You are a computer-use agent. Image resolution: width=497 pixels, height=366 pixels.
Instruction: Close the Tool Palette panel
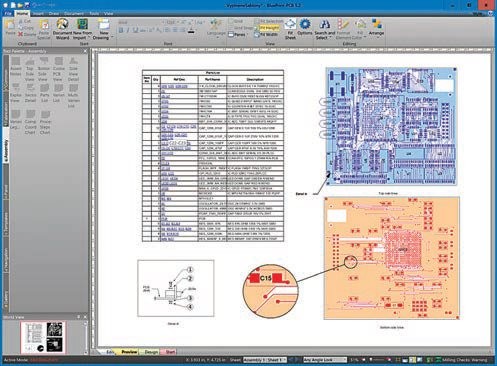pyautogui.click(x=85, y=51)
